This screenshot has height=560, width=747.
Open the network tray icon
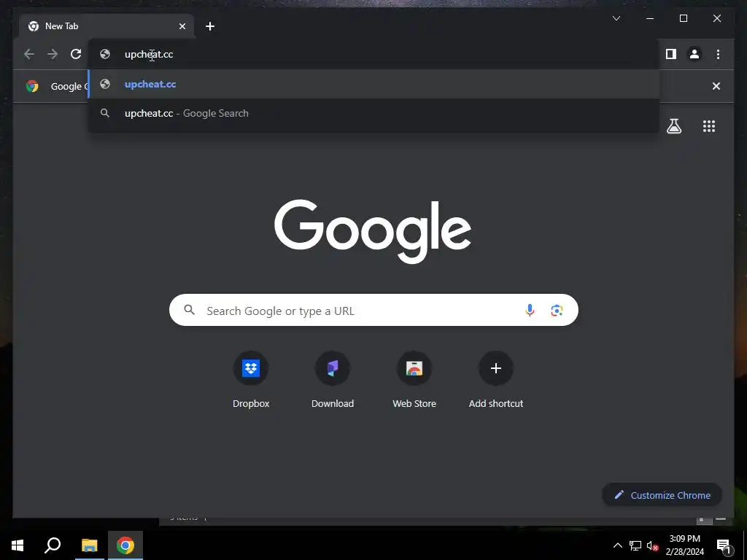(635, 545)
